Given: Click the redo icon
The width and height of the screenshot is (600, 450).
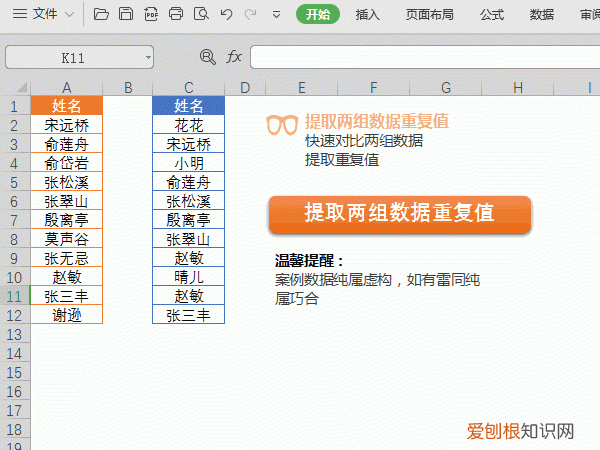Looking at the screenshot, I should click(251, 15).
